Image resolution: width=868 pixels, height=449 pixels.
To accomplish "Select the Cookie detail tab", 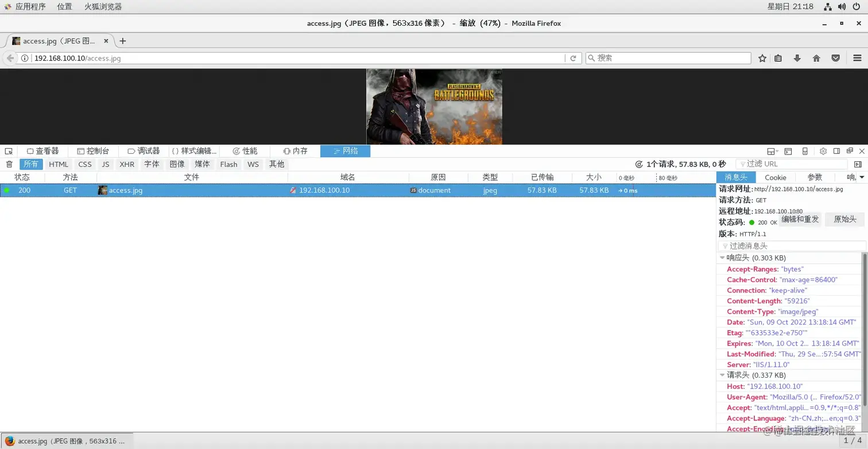I will click(x=776, y=177).
